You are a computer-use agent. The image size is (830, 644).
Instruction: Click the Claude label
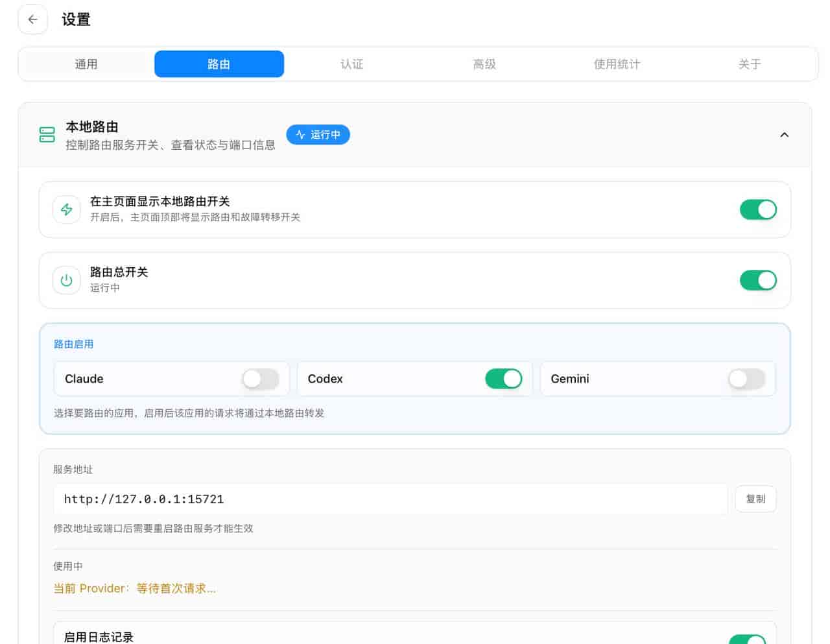(x=84, y=379)
